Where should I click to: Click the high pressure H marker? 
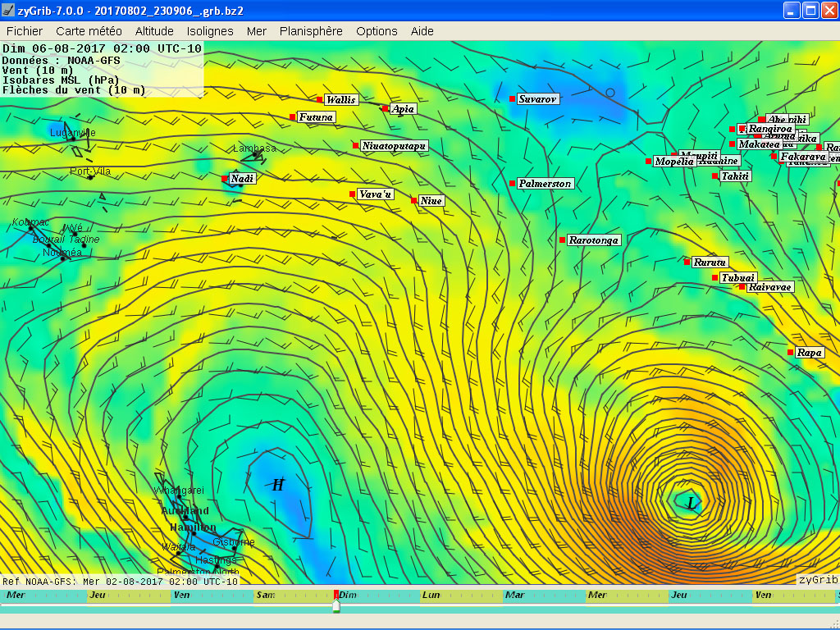(277, 486)
